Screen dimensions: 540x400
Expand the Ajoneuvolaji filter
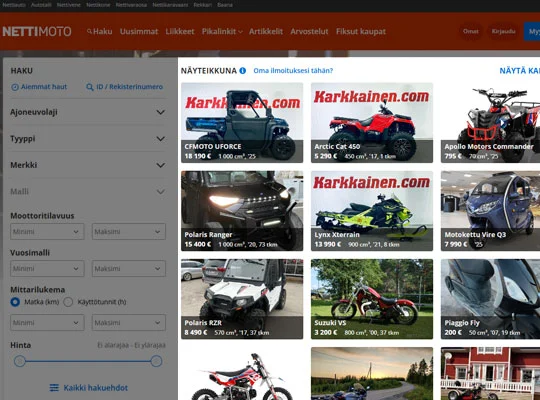[87, 112]
